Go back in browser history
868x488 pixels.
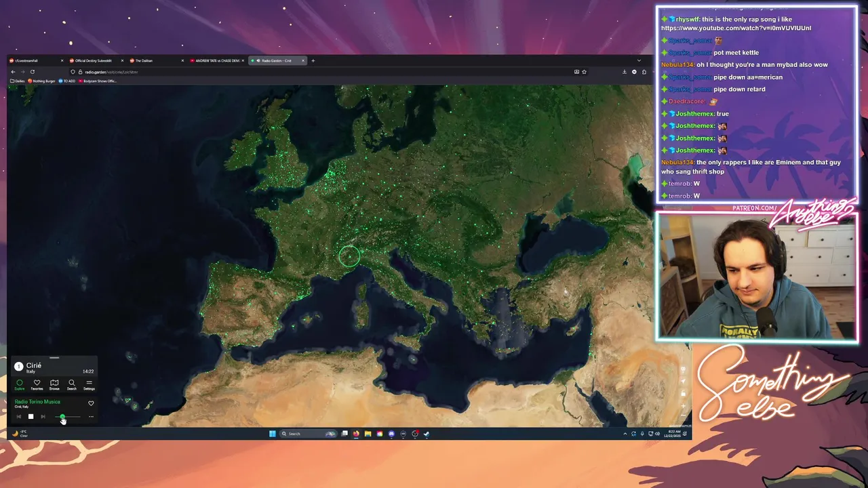tap(13, 72)
